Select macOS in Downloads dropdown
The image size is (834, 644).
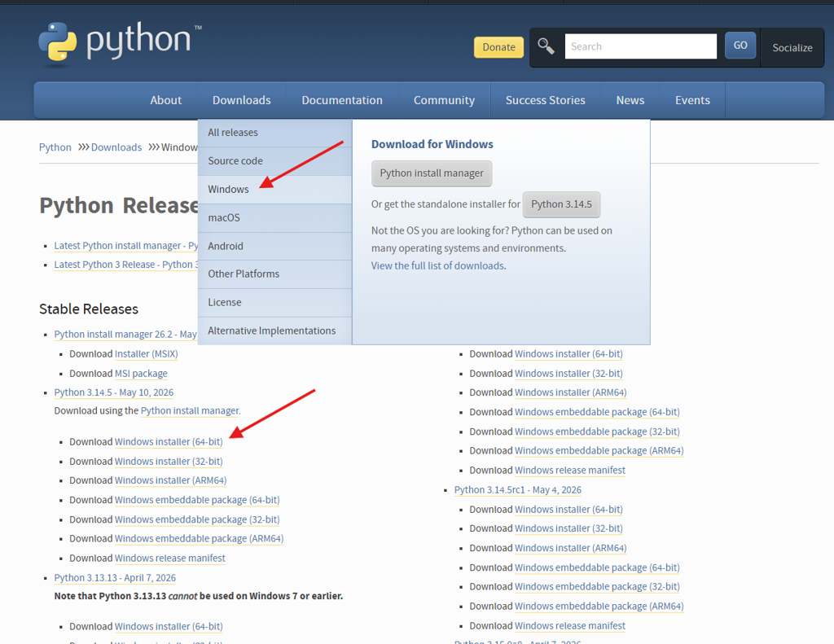(x=274, y=218)
